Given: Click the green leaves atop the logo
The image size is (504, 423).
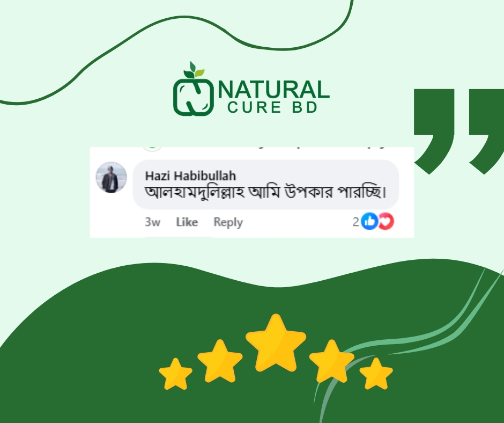Looking at the screenshot, I should 194,70.
